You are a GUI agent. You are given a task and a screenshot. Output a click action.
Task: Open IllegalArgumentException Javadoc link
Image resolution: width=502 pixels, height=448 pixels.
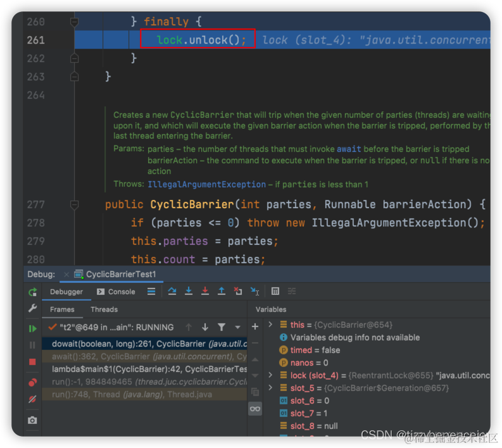(206, 184)
